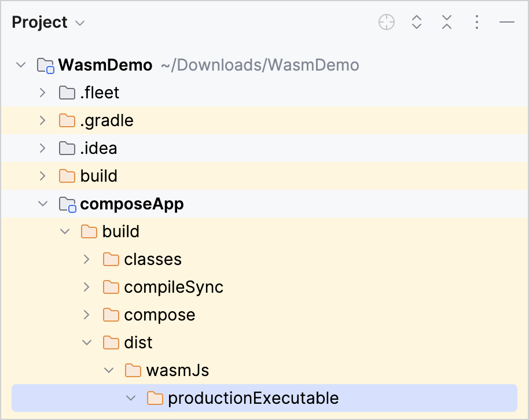This screenshot has height=420, width=529.
Task: Click the ~/Downloads/WasmDemo path text
Action: pyautogui.click(x=260, y=65)
